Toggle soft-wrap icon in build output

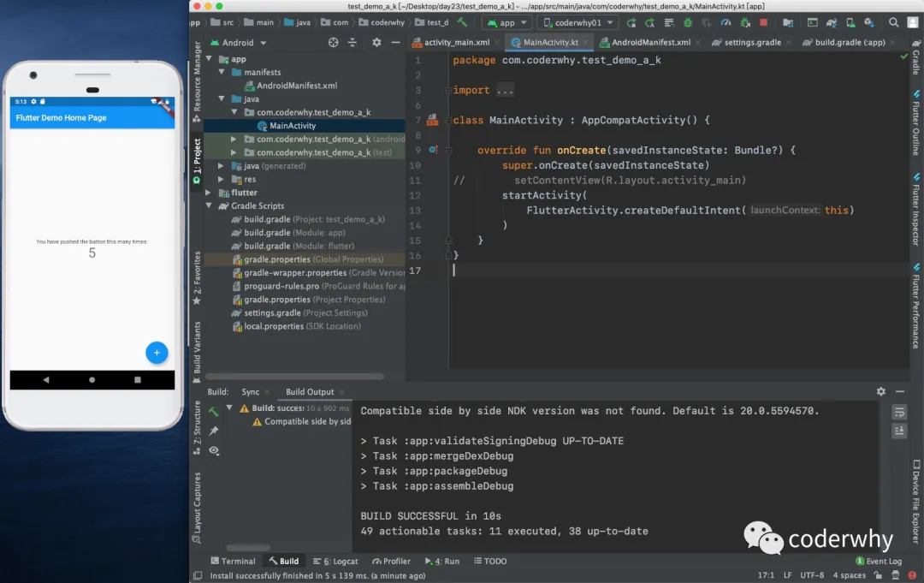click(x=899, y=412)
